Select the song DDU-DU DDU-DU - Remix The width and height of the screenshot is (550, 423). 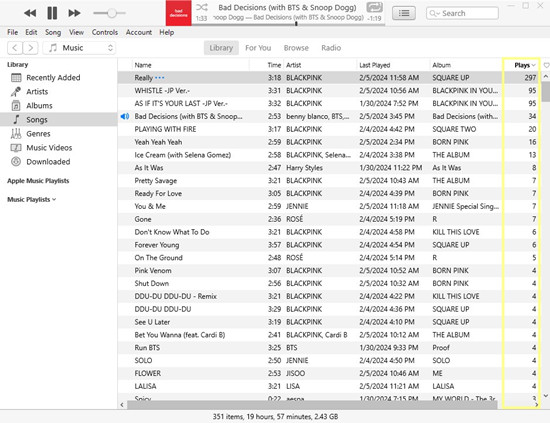(x=176, y=296)
